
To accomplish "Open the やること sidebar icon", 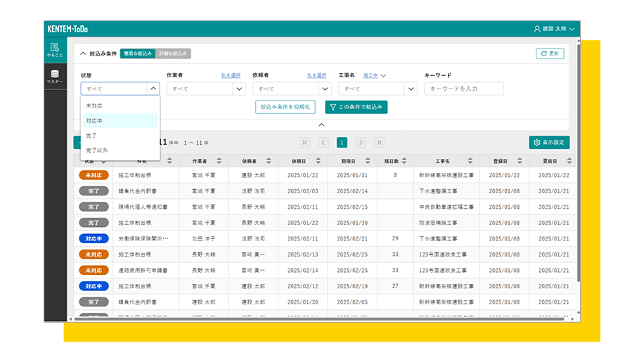I will [x=55, y=50].
